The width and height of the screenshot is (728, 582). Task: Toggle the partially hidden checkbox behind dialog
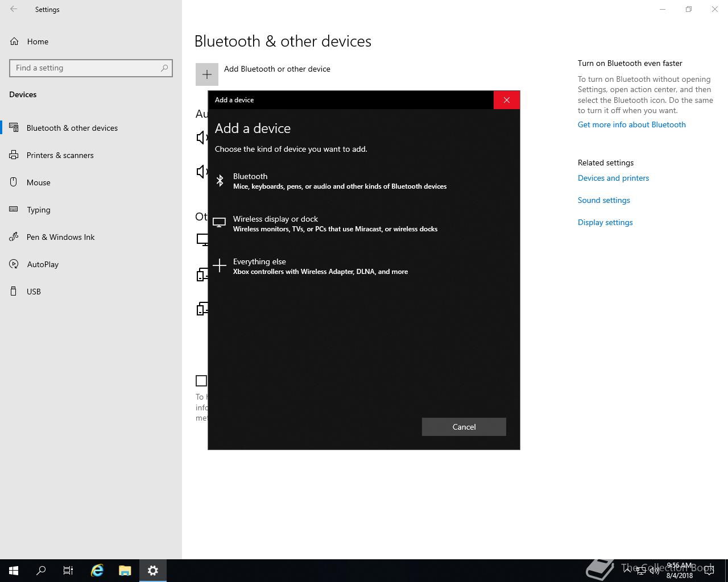point(201,381)
